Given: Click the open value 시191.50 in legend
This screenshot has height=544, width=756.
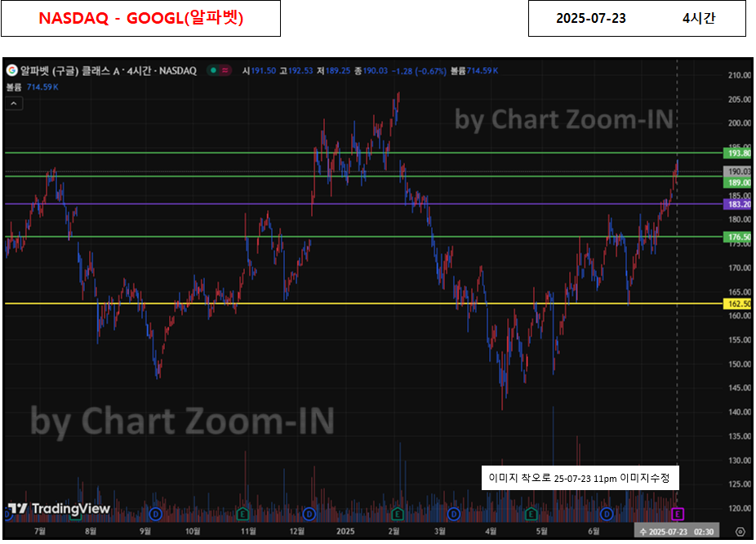Looking at the screenshot, I should click(x=259, y=71).
